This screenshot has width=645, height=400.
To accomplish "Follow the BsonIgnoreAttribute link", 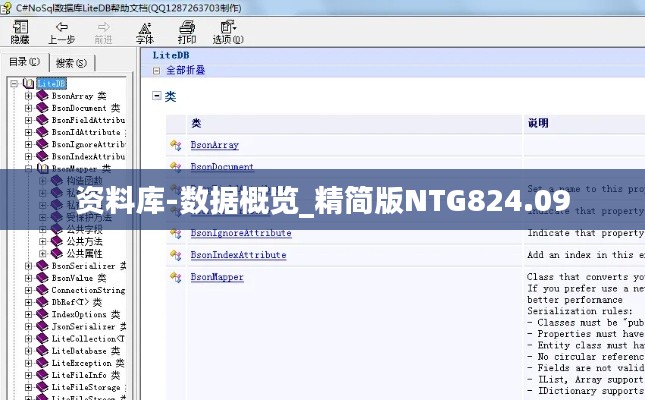I will 240,233.
